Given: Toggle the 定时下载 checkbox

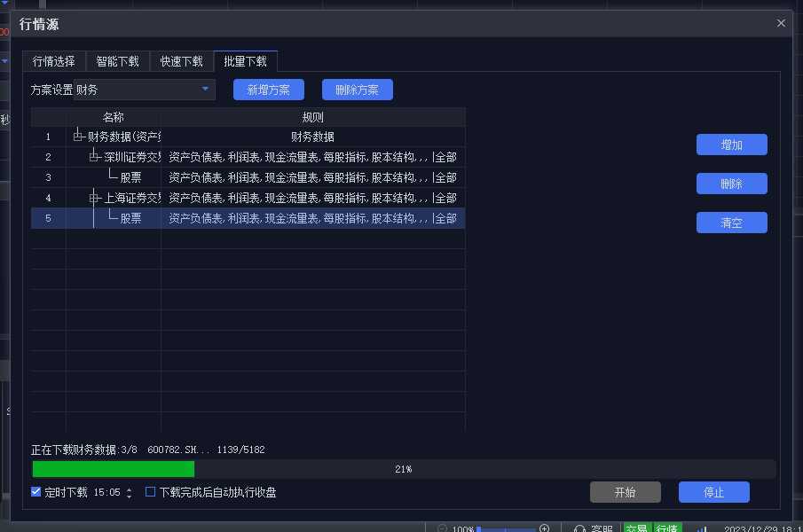Looking at the screenshot, I should pos(35,491).
